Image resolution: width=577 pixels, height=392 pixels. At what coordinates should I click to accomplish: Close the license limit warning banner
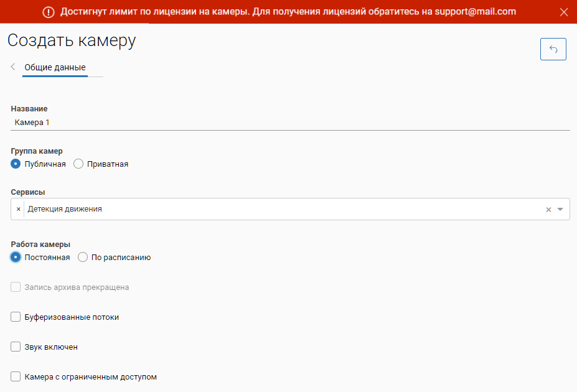pos(564,12)
